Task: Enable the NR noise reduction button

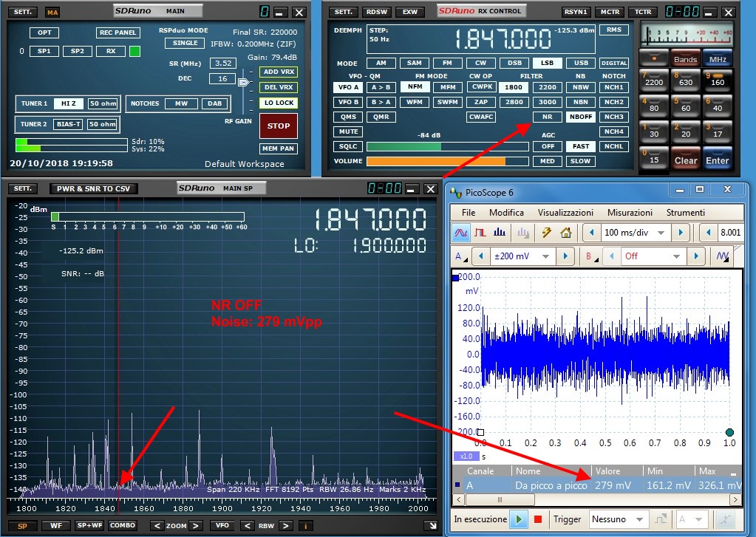Action: pyautogui.click(x=548, y=117)
